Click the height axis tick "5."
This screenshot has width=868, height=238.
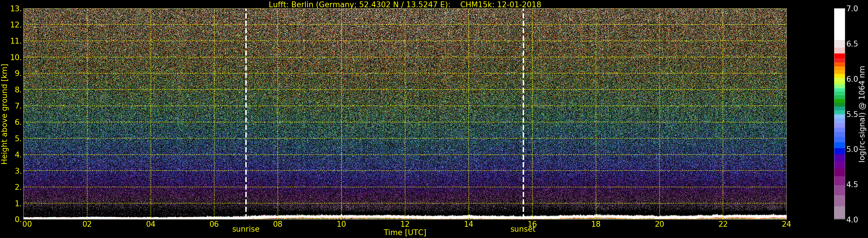click(18, 138)
